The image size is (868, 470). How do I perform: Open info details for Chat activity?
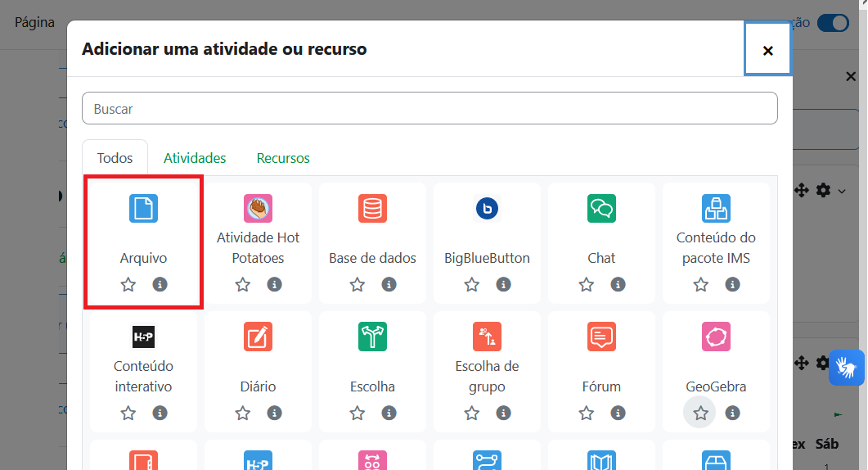click(618, 284)
